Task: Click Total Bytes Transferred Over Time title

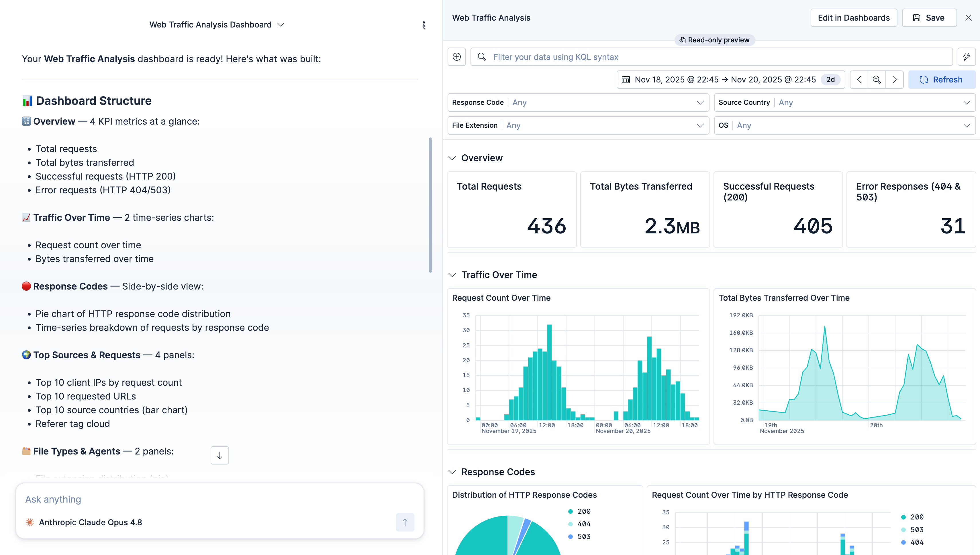Action: [x=784, y=298]
